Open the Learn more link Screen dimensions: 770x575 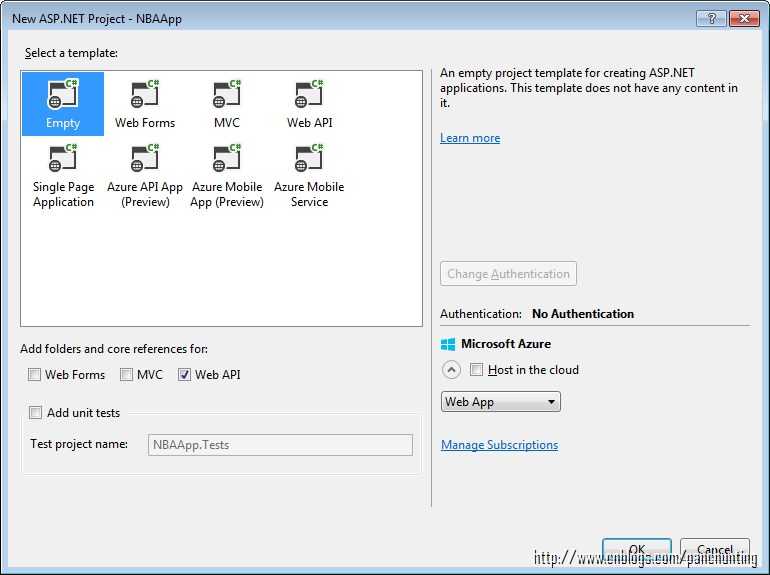tap(470, 138)
